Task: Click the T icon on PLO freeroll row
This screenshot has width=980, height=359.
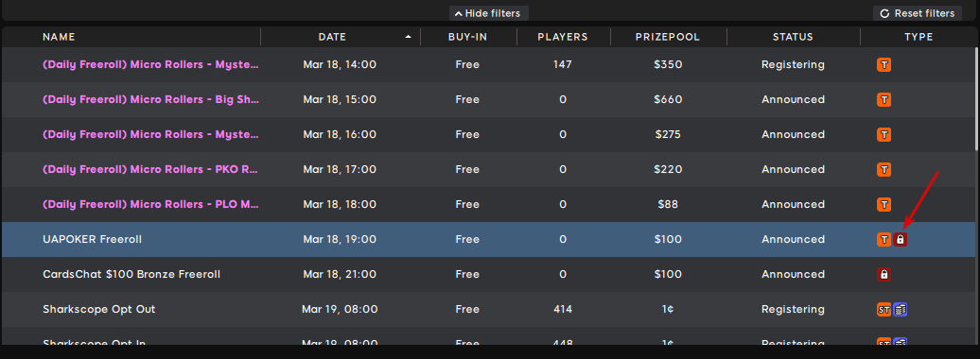Action: (884, 204)
